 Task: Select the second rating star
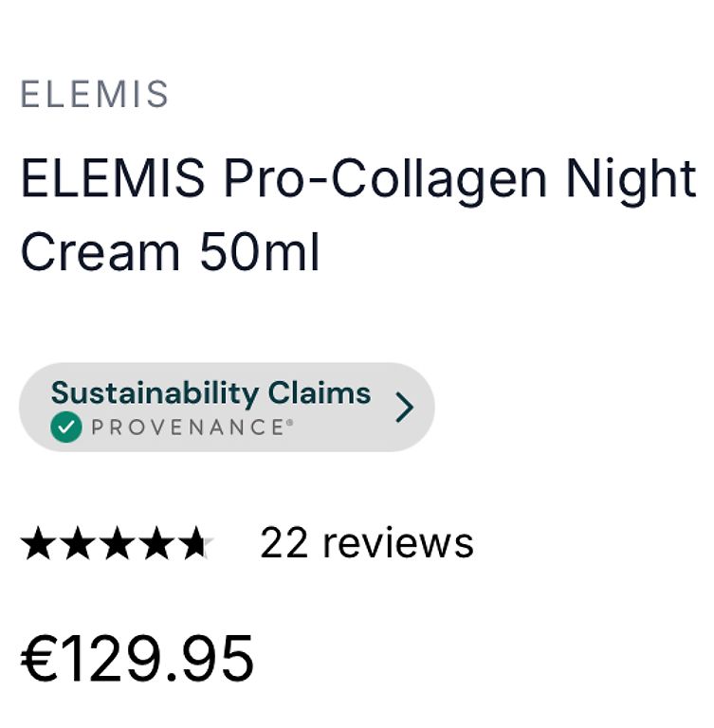(x=78, y=543)
